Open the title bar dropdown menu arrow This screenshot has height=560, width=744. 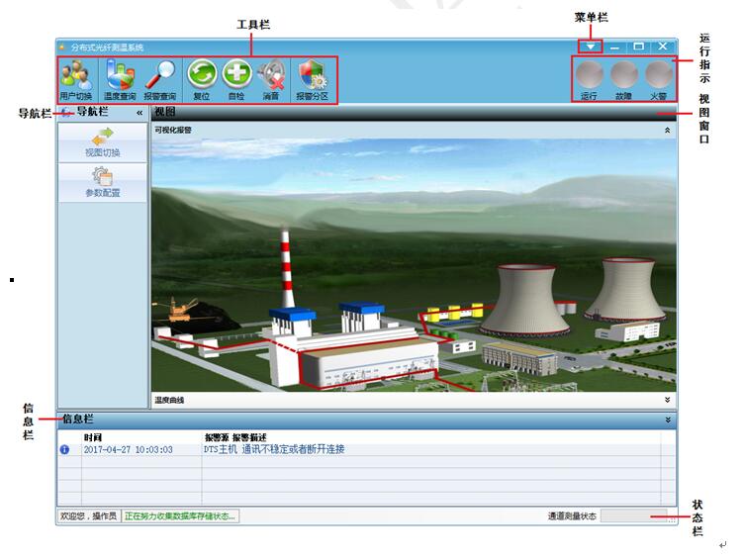tap(590, 46)
